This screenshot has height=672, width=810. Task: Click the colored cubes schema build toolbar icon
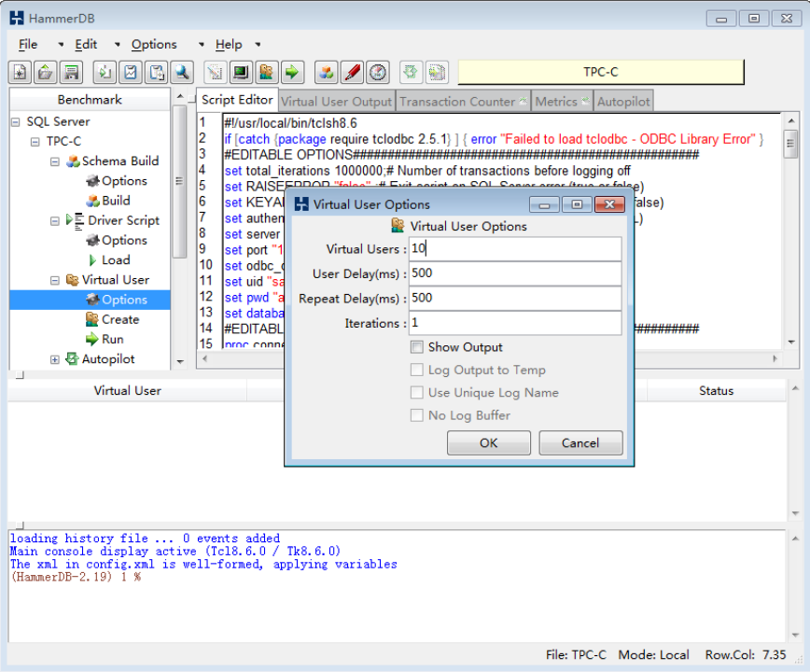[x=326, y=72]
